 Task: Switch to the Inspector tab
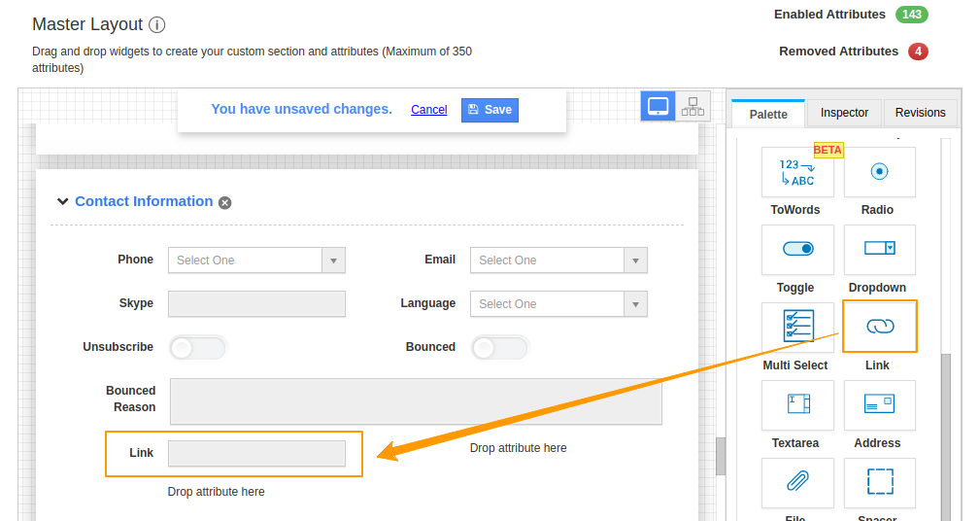click(844, 113)
